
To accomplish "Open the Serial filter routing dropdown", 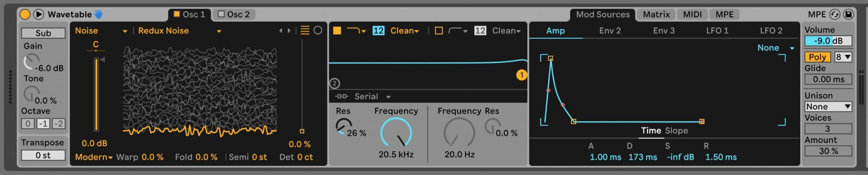I will point(363,96).
